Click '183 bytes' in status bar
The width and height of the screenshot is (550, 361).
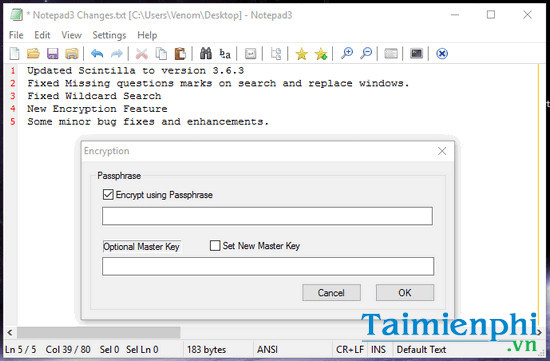[206, 349]
